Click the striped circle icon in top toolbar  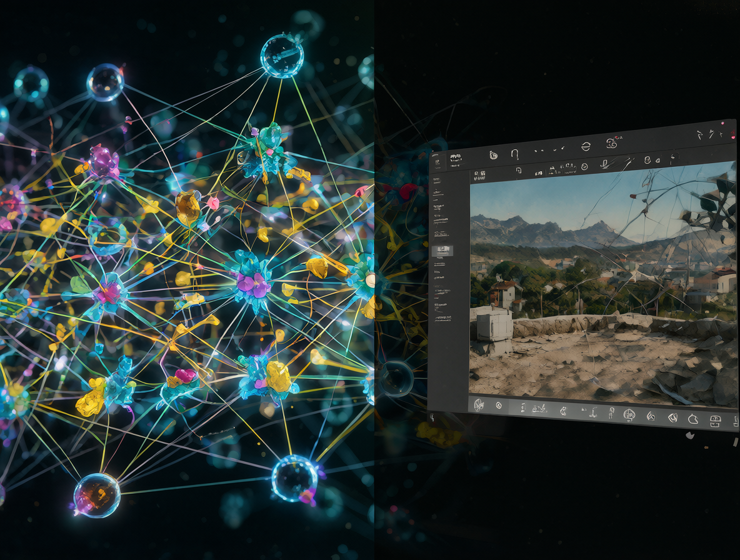586,146
